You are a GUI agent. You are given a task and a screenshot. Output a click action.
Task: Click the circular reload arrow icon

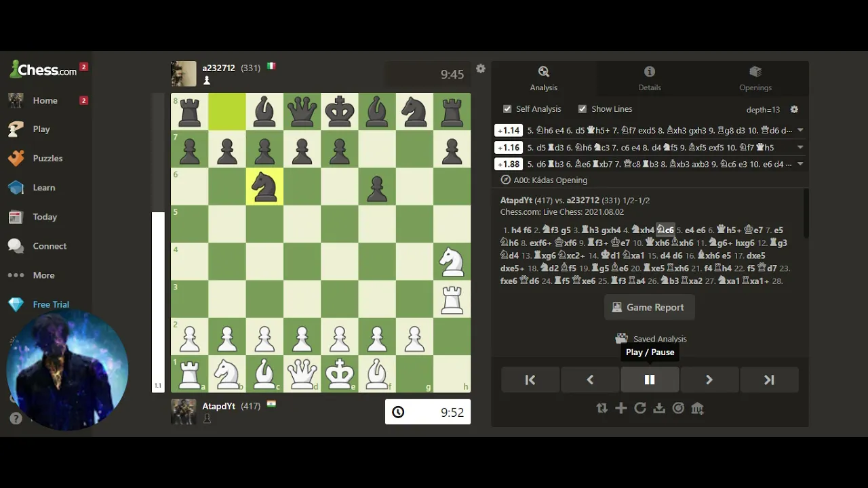[640, 408]
